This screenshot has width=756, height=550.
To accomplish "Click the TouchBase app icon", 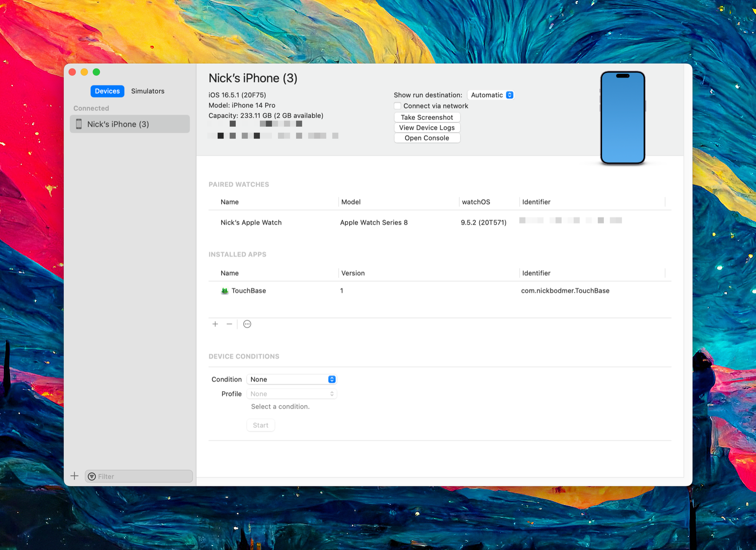I will pos(224,291).
